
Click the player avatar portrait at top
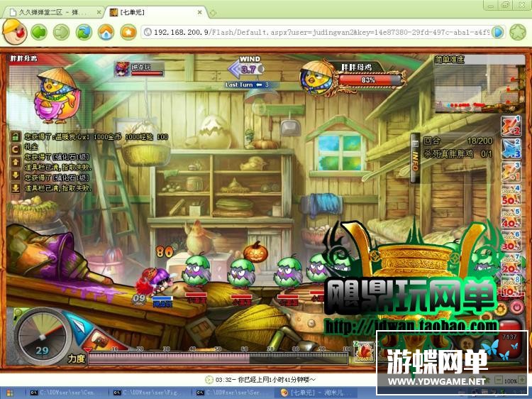122,69
